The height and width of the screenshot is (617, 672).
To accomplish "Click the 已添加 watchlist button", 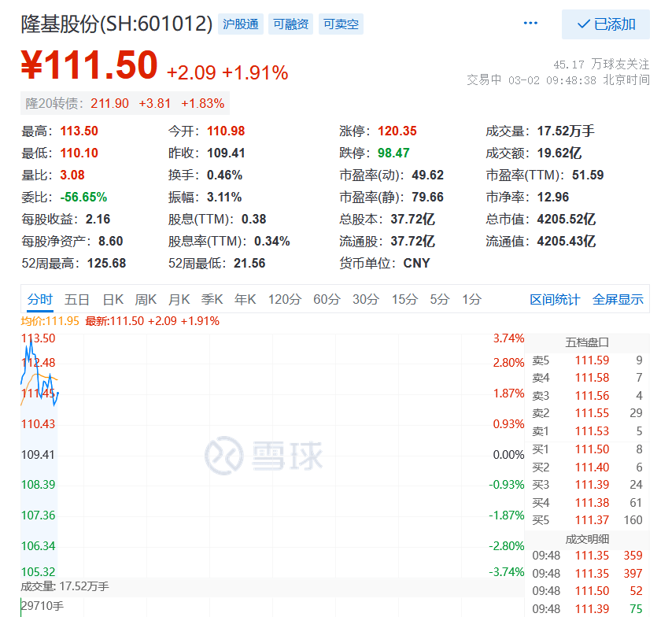I will click(606, 24).
